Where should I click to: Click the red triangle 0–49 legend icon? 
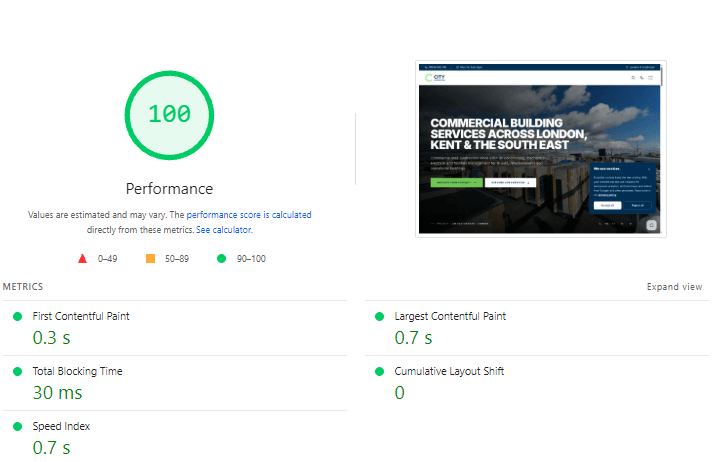coord(82,258)
